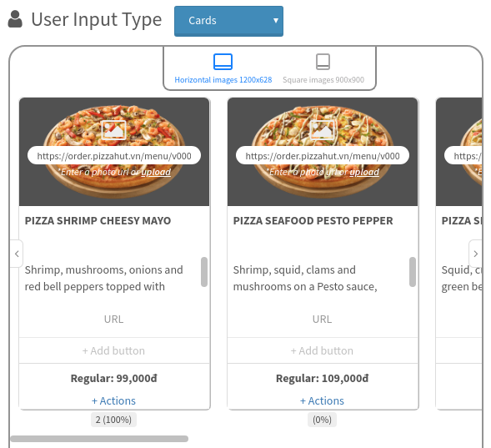Go to previous cards with left chevron
The width and height of the screenshot is (491, 448).
tap(17, 254)
